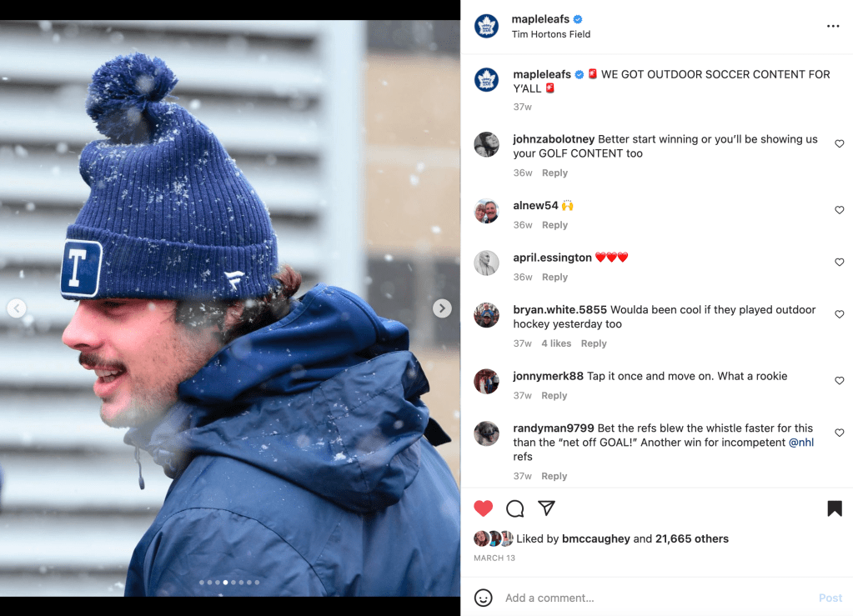This screenshot has width=853, height=616.
Task: Go to the next photo in the carousel
Action: coord(442,308)
